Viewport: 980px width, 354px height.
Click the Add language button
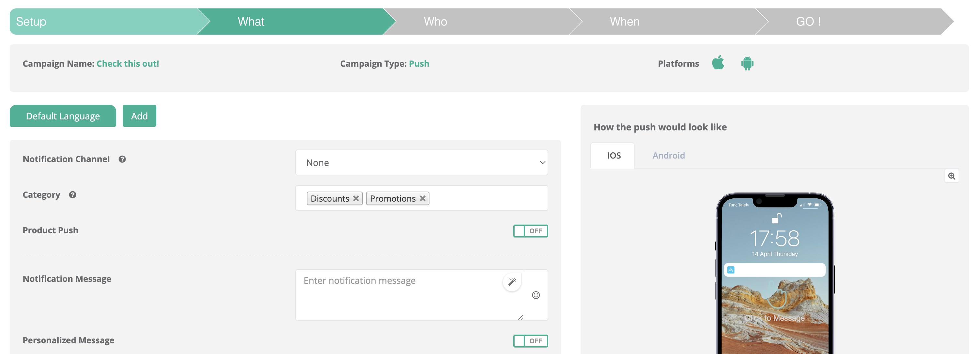click(x=139, y=116)
